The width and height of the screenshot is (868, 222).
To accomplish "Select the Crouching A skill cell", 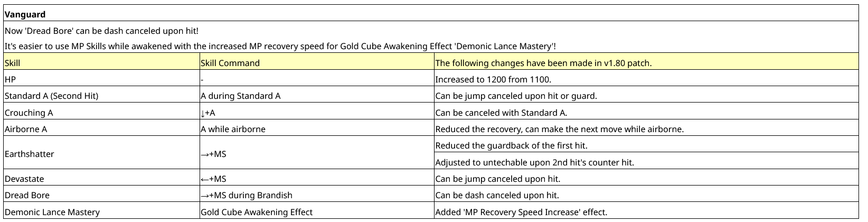I will point(101,112).
